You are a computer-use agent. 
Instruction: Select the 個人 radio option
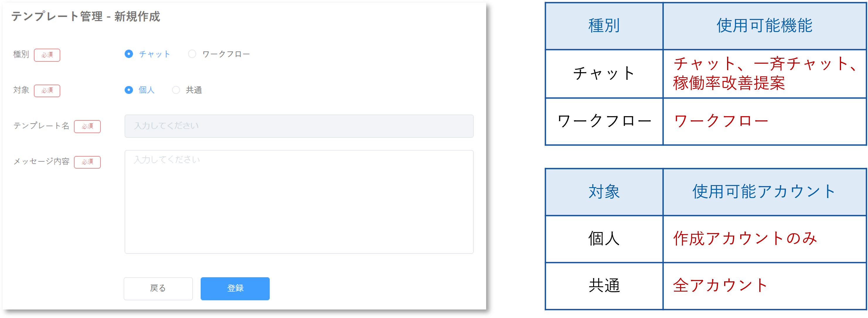pyautogui.click(x=129, y=90)
